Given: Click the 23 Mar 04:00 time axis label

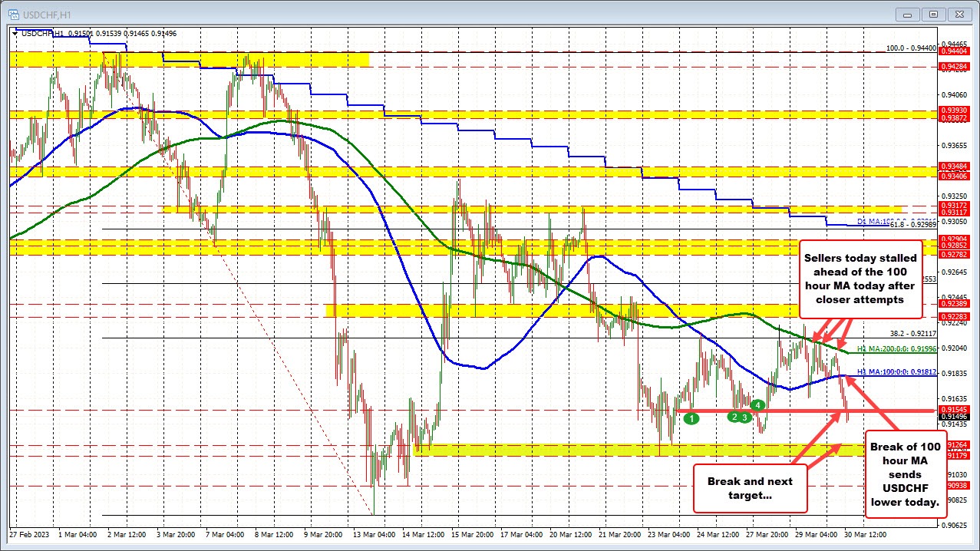Looking at the screenshot, I should 671,534.
